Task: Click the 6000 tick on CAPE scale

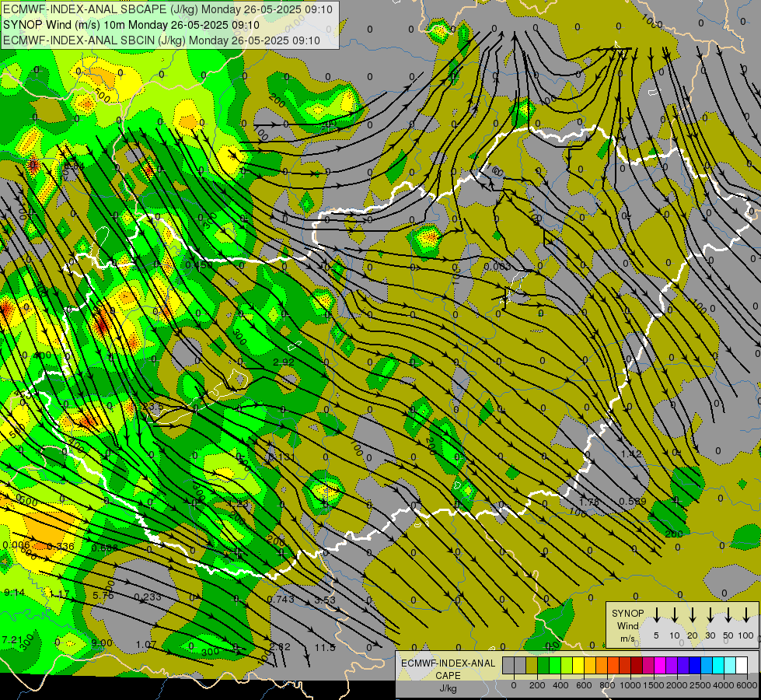Action: 747,685
